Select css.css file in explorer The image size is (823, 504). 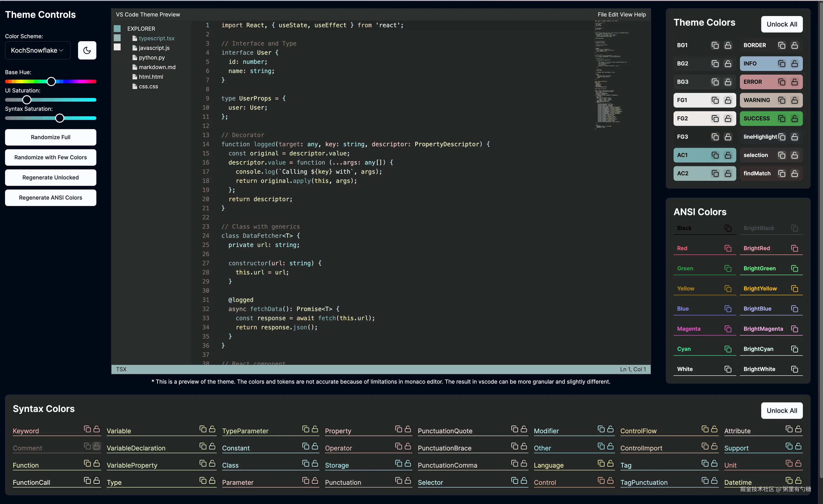(x=148, y=86)
